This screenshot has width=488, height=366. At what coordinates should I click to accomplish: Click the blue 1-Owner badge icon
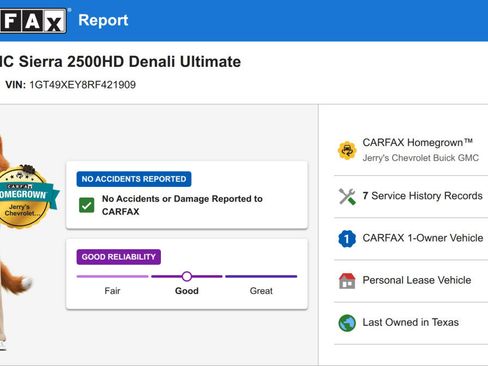347,239
